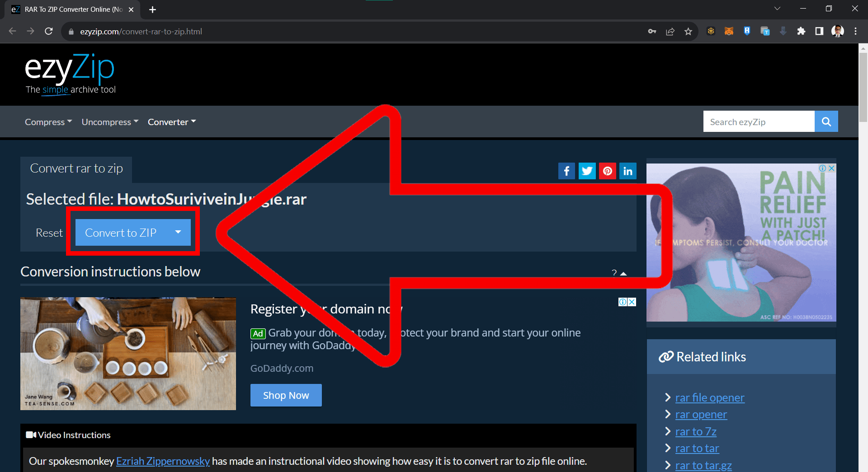Click the Twitter share icon
This screenshot has width=868, height=472.
click(x=587, y=171)
